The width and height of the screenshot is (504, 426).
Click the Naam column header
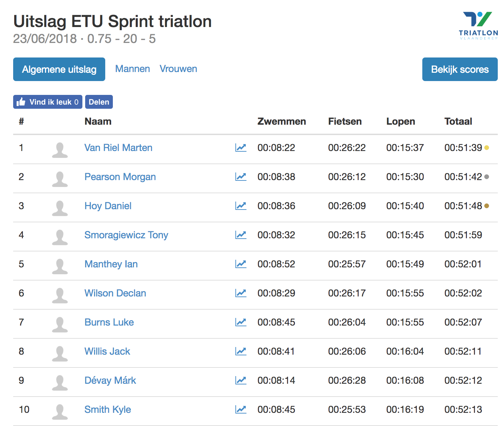click(x=98, y=122)
